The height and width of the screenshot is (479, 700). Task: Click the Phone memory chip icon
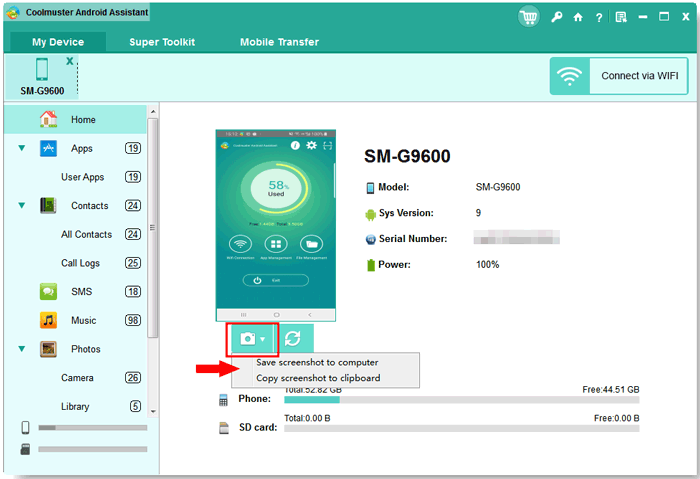(223, 400)
